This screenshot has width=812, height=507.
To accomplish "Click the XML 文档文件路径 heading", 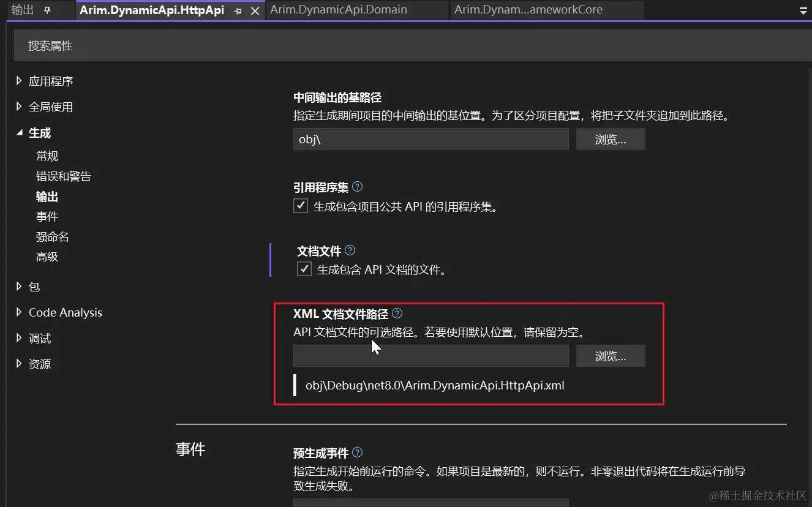I will point(340,314).
